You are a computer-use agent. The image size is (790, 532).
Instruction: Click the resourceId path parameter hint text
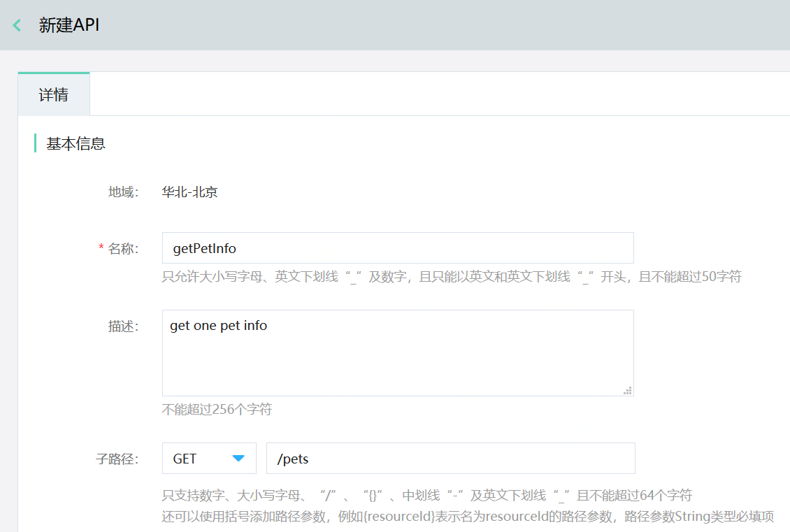click(x=467, y=517)
